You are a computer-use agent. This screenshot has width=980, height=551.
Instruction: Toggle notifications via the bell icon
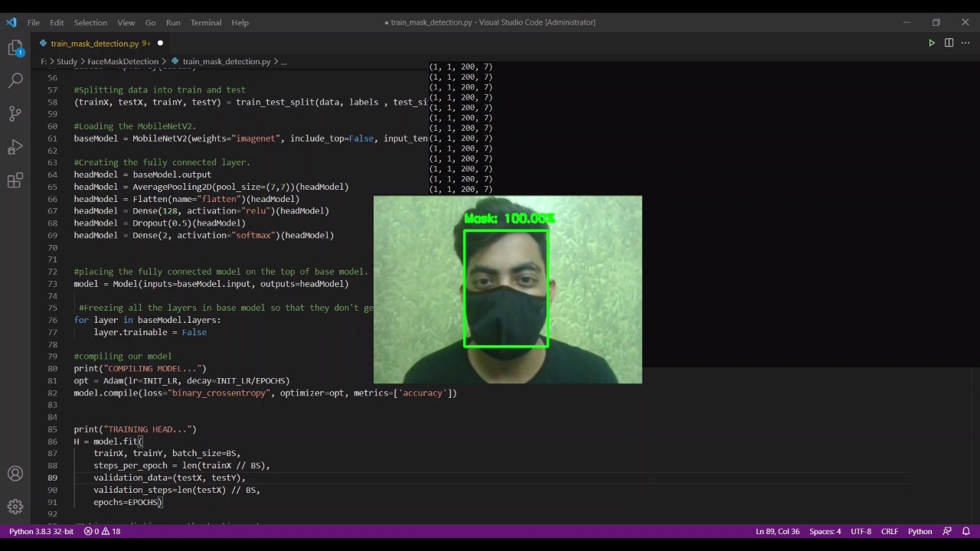point(967,531)
